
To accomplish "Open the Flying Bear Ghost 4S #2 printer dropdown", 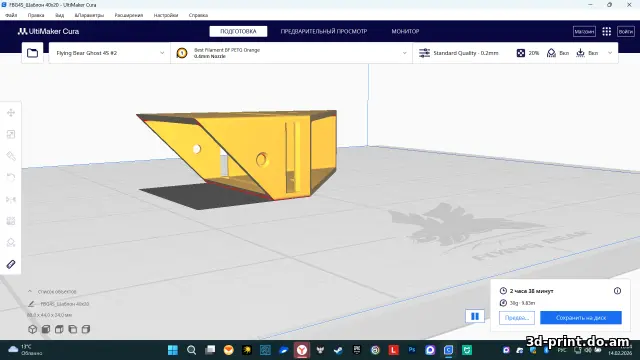I will click(x=109, y=53).
